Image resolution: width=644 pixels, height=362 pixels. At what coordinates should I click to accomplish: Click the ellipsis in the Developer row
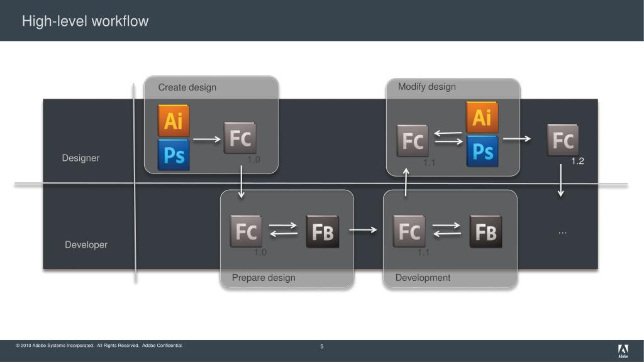tap(563, 233)
